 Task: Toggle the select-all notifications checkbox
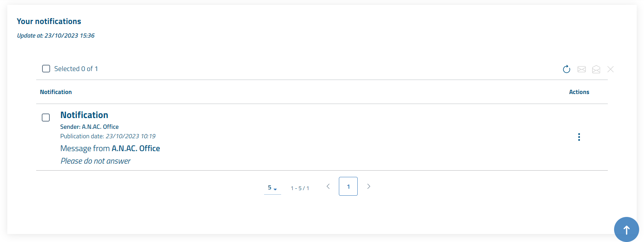point(46,69)
